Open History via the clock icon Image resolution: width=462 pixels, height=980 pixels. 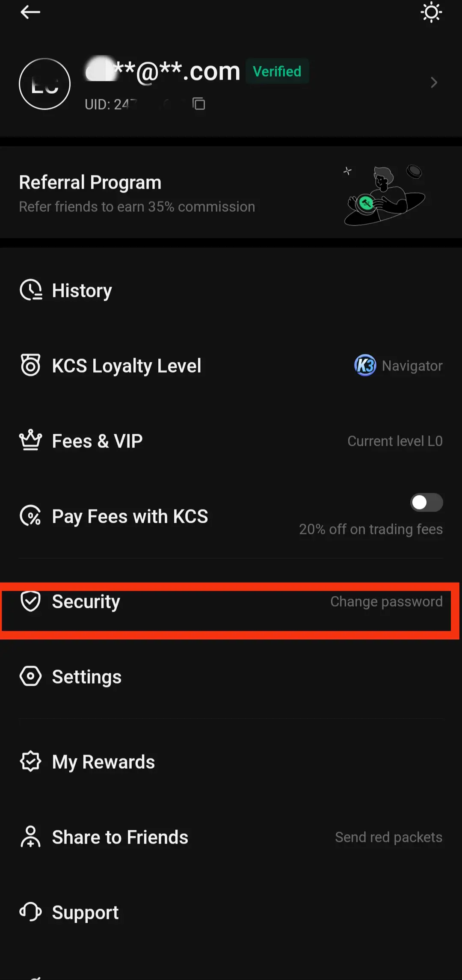pos(30,290)
